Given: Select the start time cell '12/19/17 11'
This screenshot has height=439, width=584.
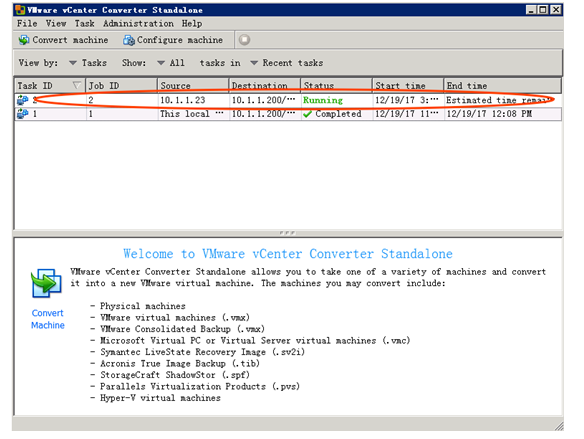Looking at the screenshot, I should [x=407, y=114].
